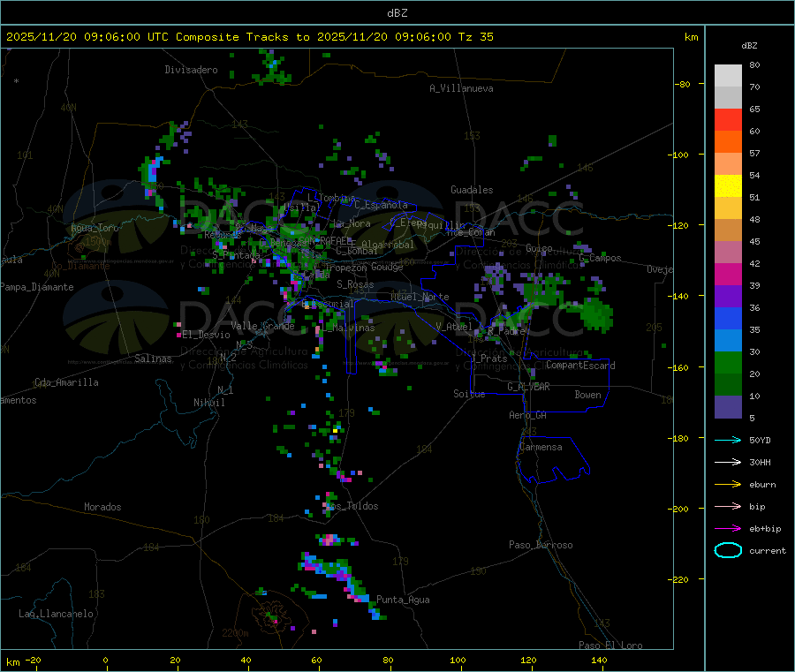Click the 'Nihuil' map label

pyautogui.click(x=209, y=403)
